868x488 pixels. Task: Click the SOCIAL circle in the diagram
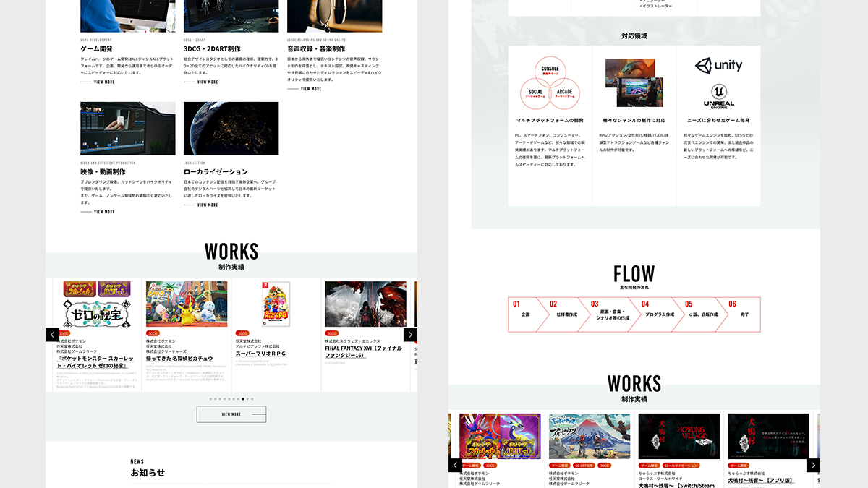[x=536, y=94]
